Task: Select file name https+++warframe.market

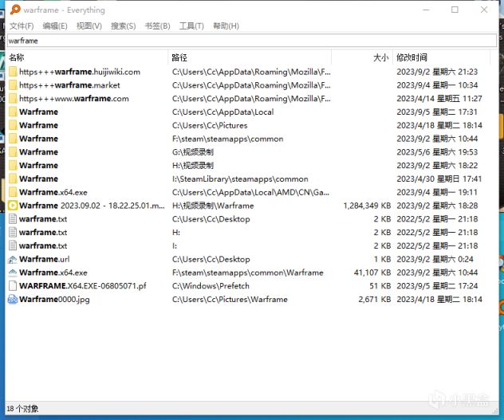Action: (69, 85)
